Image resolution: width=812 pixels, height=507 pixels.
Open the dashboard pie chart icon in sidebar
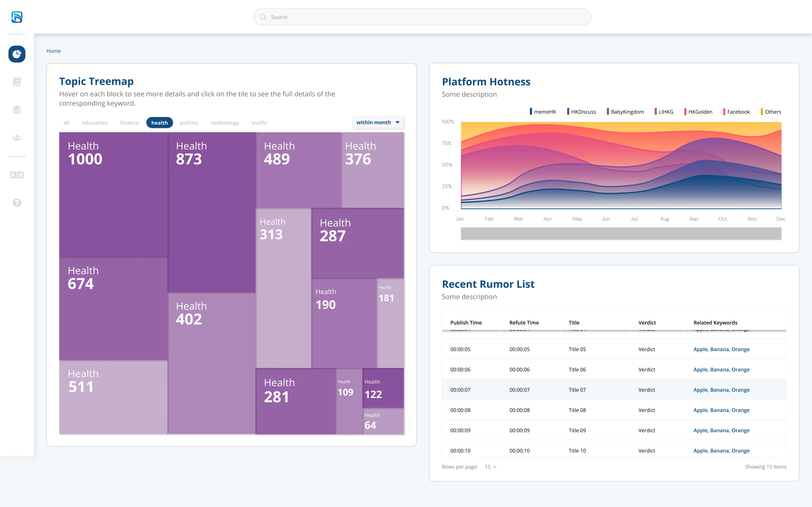pyautogui.click(x=17, y=54)
